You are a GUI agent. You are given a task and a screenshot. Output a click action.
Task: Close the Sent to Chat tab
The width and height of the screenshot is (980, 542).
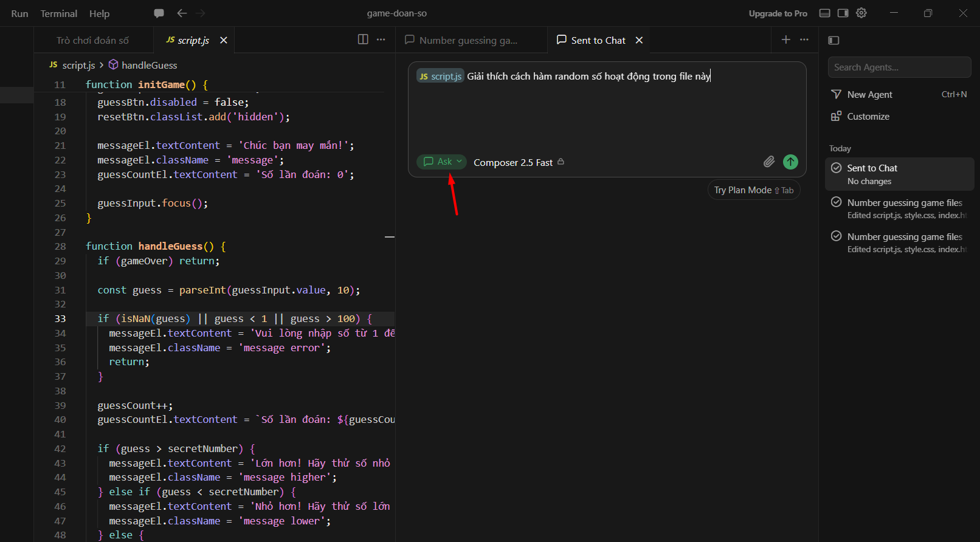tap(639, 40)
